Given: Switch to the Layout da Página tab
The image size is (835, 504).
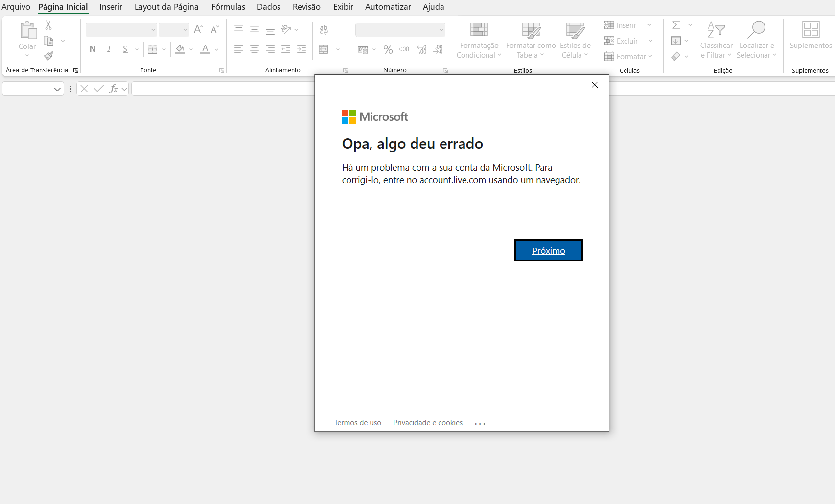Looking at the screenshot, I should (166, 7).
